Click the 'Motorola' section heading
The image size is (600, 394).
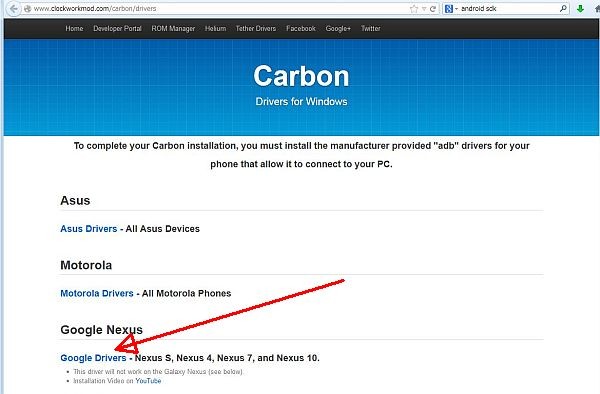coord(86,265)
